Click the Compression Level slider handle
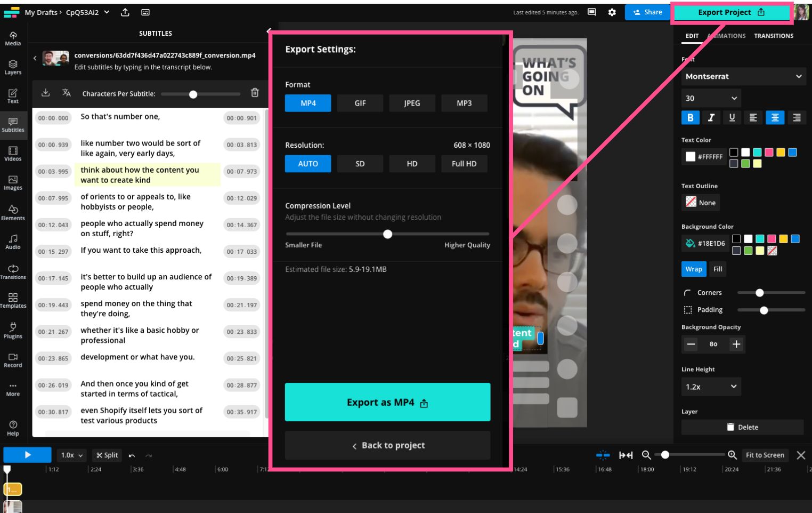Screen dimensions: 812x513 388,234
